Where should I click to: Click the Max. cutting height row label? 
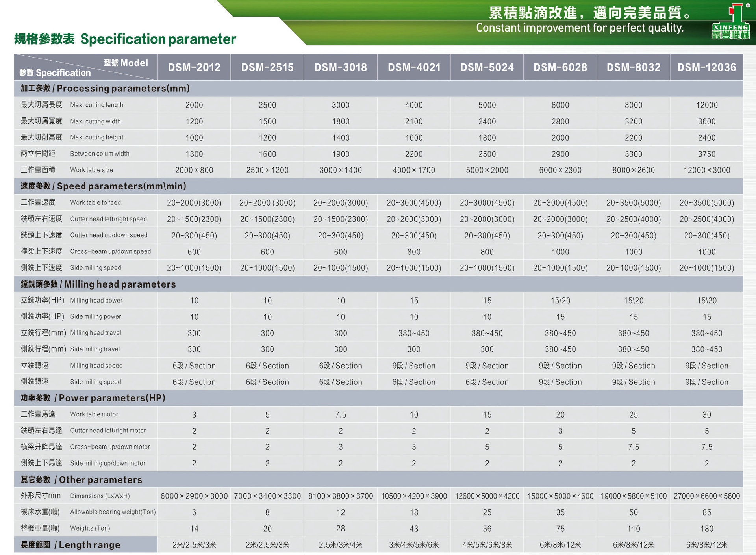click(x=97, y=137)
